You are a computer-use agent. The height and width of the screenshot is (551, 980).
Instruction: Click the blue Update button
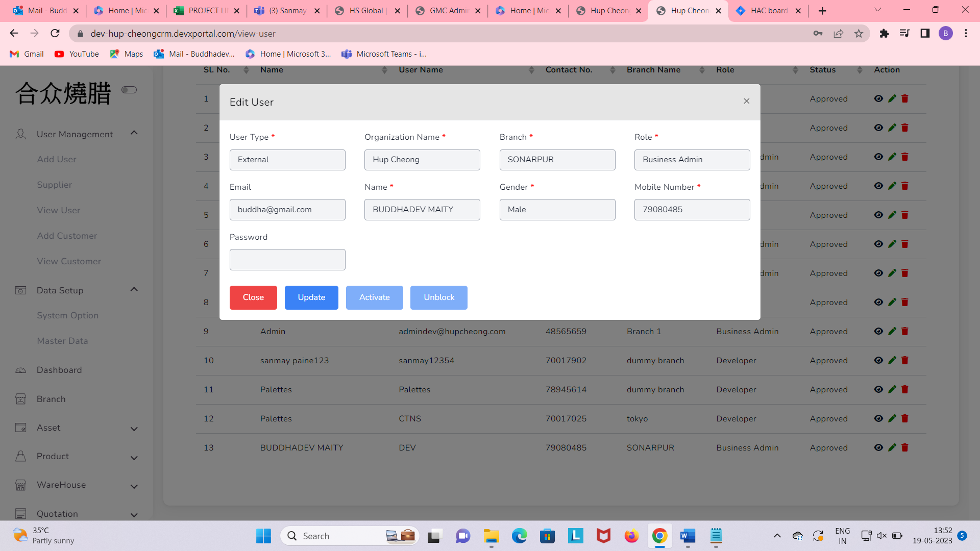click(311, 297)
